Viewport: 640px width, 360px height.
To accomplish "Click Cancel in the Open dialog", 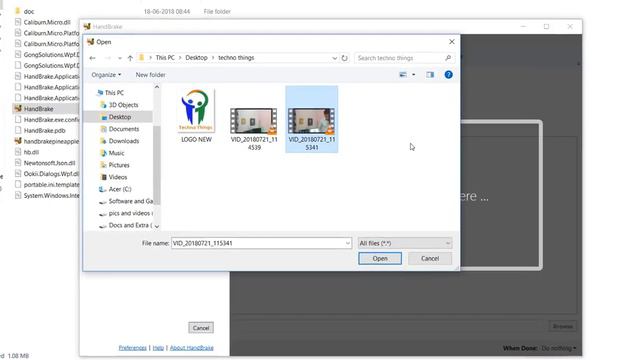I will (430, 258).
